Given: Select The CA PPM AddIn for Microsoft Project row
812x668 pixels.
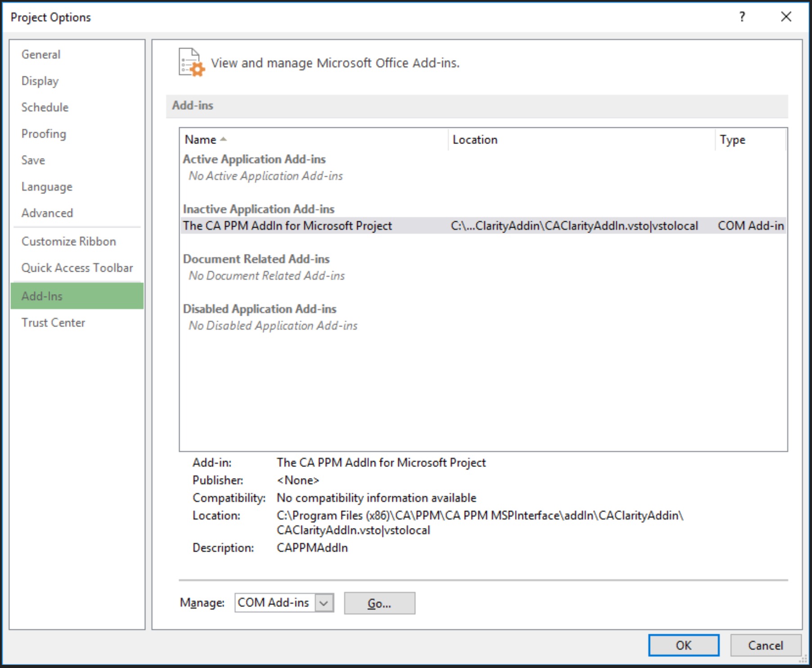Looking at the screenshot, I should pyautogui.click(x=484, y=226).
